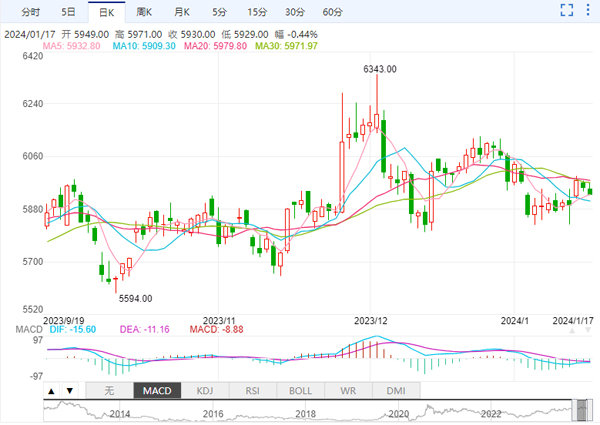Click the DEA: -11.16 value
Image resolution: width=600 pixels, height=425 pixels.
[x=144, y=329]
